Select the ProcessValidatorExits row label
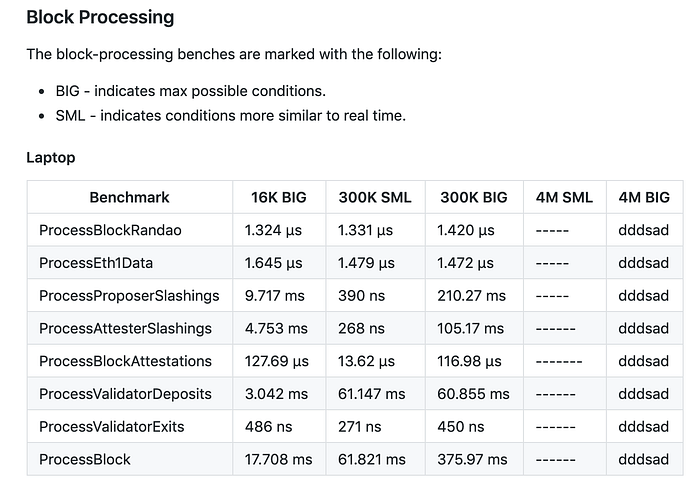Viewport: 700px width, 493px height. click(x=112, y=427)
